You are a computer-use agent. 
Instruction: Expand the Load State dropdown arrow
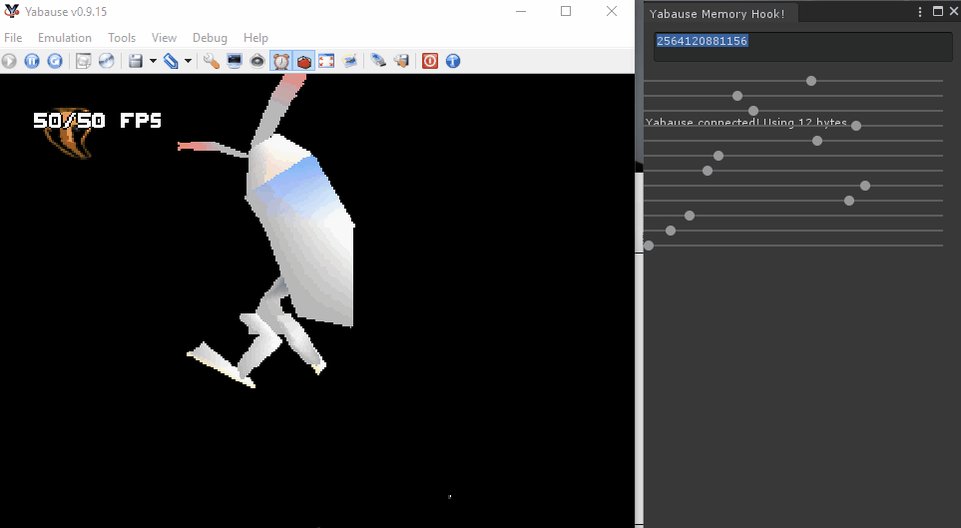coord(188,61)
